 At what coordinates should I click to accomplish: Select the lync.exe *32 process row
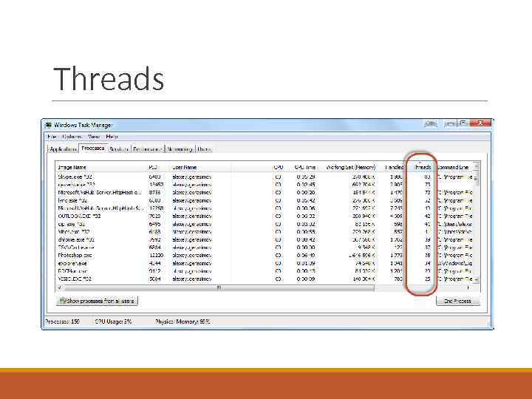click(265, 200)
